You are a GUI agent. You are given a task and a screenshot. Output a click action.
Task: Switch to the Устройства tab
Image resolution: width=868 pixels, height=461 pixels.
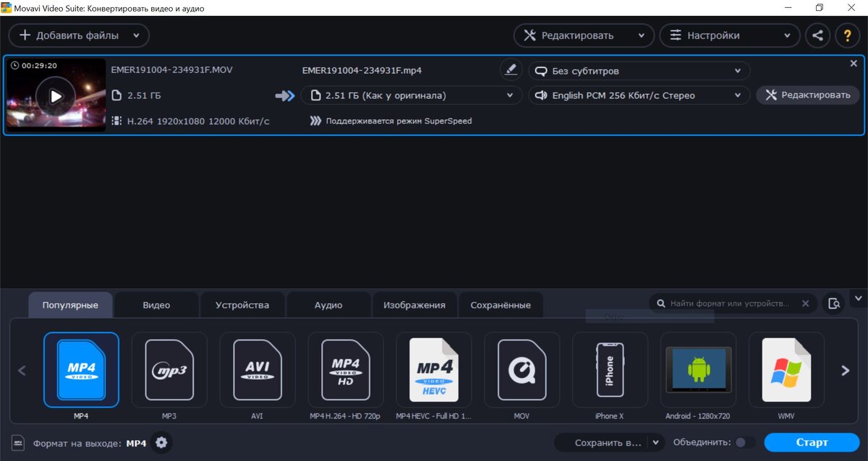point(242,305)
